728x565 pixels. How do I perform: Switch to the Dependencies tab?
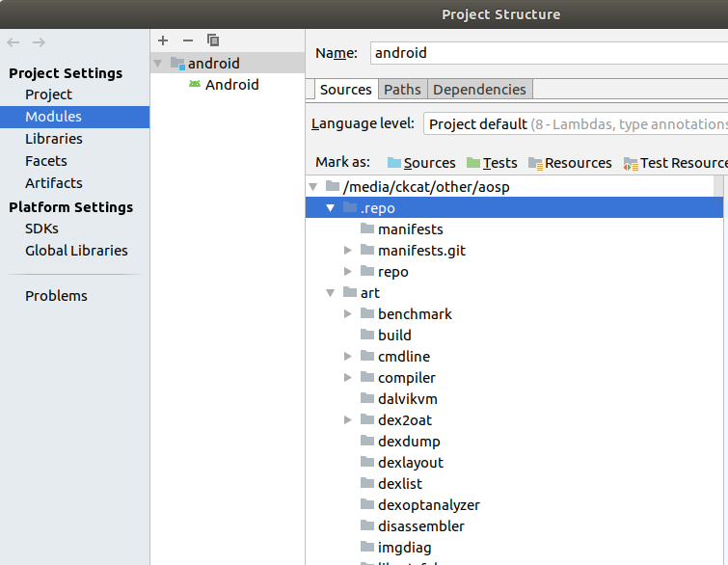pos(479,90)
